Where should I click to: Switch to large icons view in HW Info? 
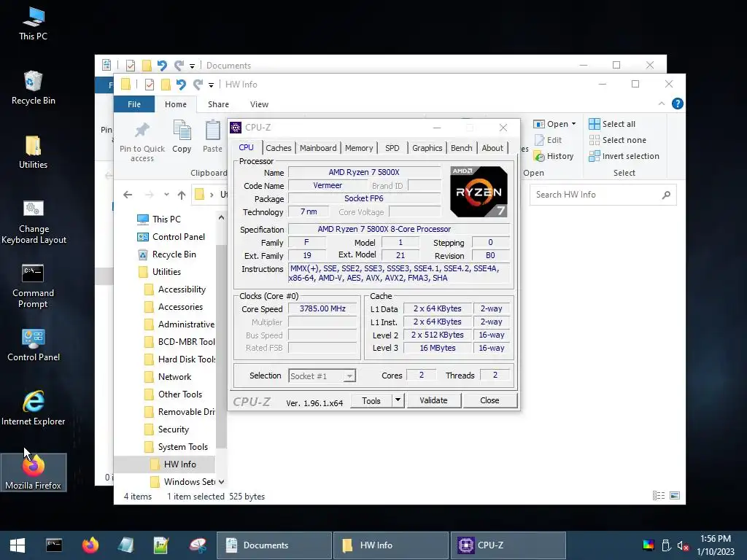(x=675, y=496)
